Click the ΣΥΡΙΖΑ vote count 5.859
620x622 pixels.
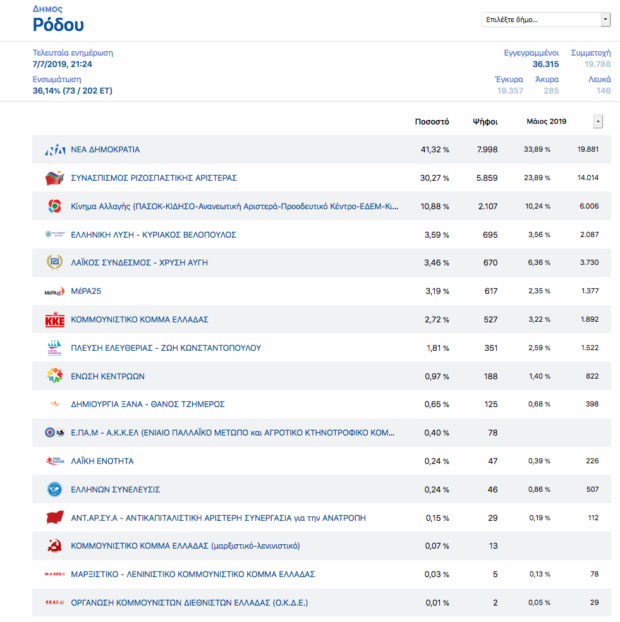(x=487, y=178)
